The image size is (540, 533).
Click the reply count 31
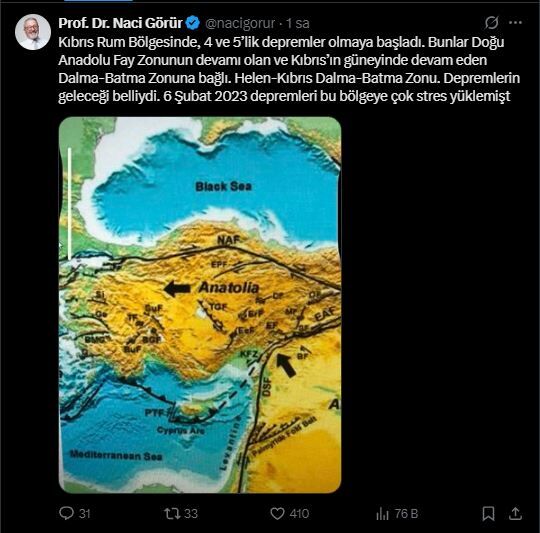tap(85, 514)
